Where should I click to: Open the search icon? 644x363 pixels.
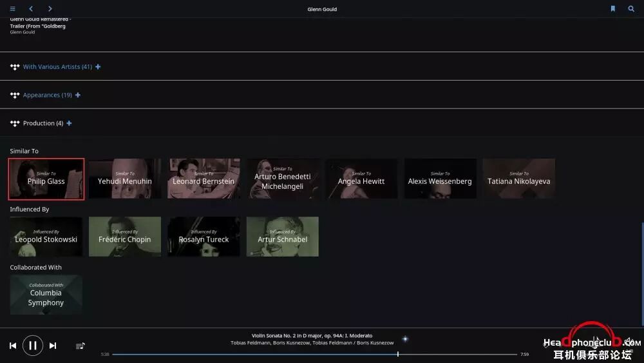pos(631,8)
